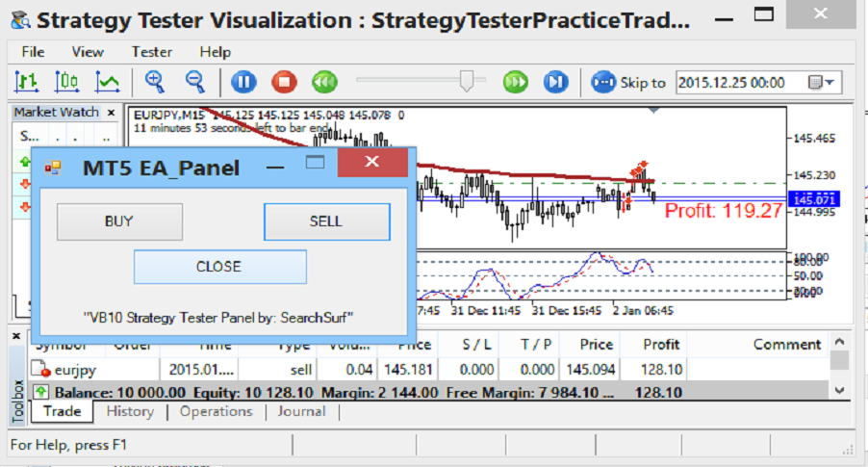
Task: Maximize the MT5 EA_Panel window
Action: point(315,162)
